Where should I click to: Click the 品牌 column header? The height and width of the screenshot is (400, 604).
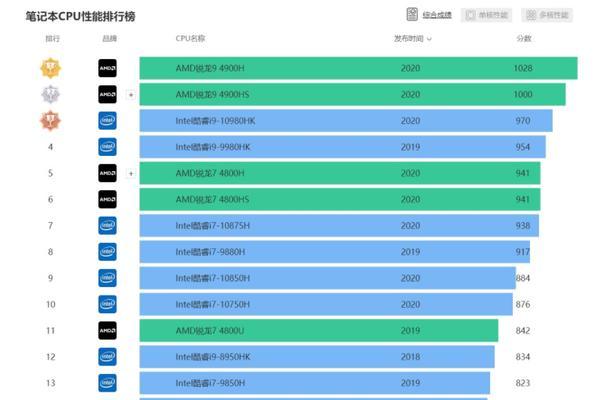tap(109, 39)
